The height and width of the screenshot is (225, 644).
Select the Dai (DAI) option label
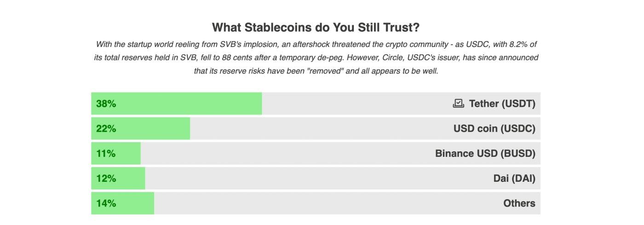click(x=514, y=179)
